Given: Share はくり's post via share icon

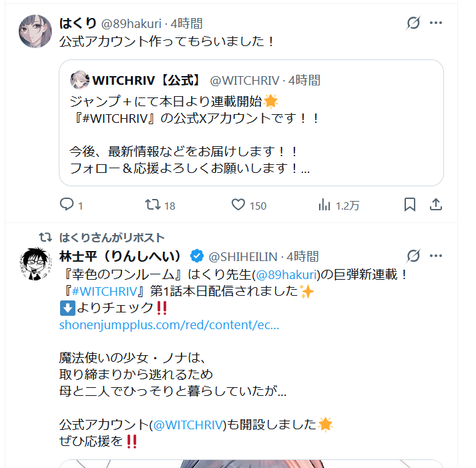Looking at the screenshot, I should (x=436, y=204).
